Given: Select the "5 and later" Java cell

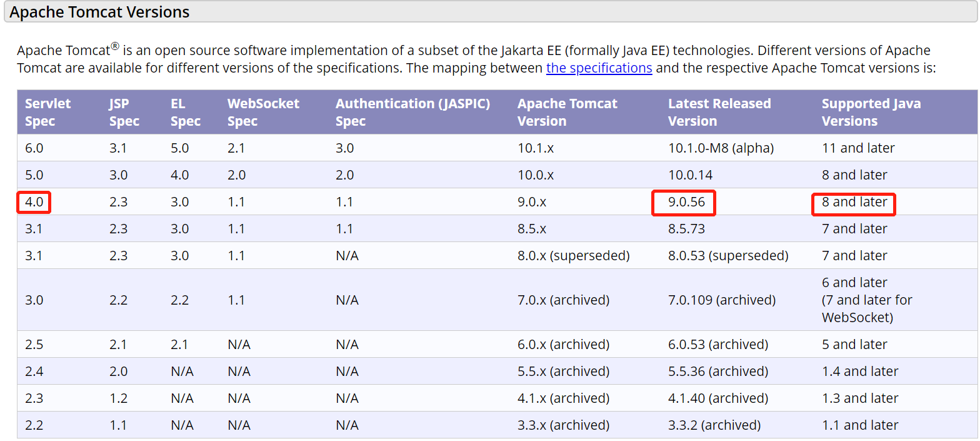Looking at the screenshot, I should (854, 345).
